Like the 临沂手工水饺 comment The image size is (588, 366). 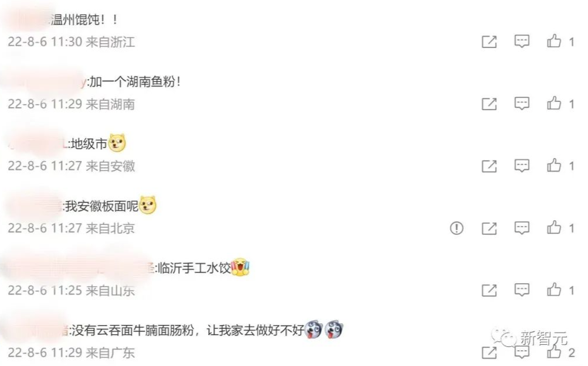click(554, 289)
